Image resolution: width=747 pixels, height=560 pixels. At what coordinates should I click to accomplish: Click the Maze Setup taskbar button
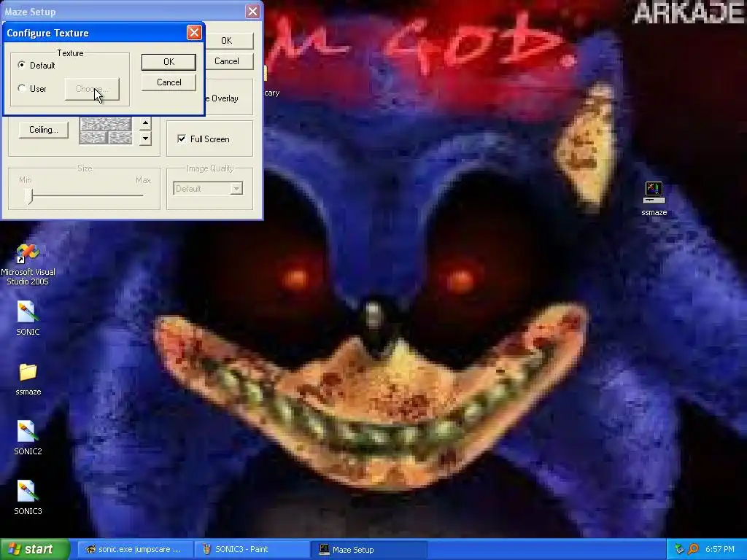369,549
